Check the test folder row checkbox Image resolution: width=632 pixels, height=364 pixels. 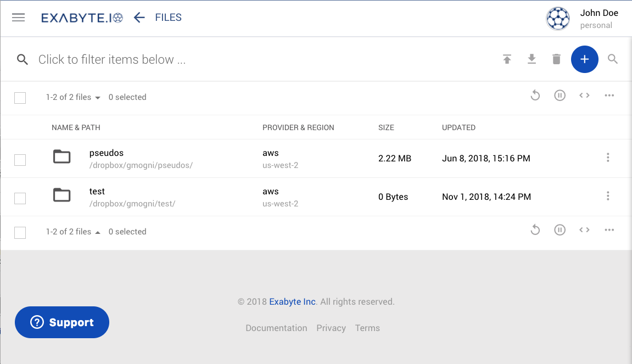(20, 199)
